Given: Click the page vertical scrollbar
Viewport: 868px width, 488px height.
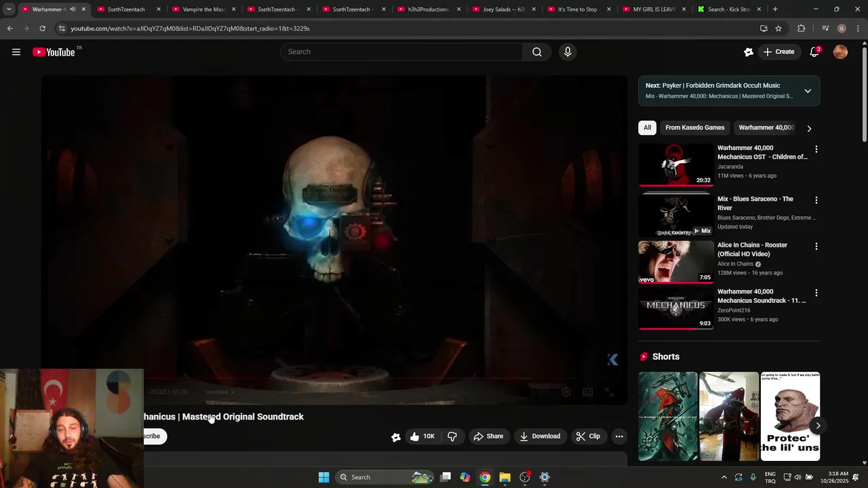Looking at the screenshot, I should pyautogui.click(x=864, y=95).
